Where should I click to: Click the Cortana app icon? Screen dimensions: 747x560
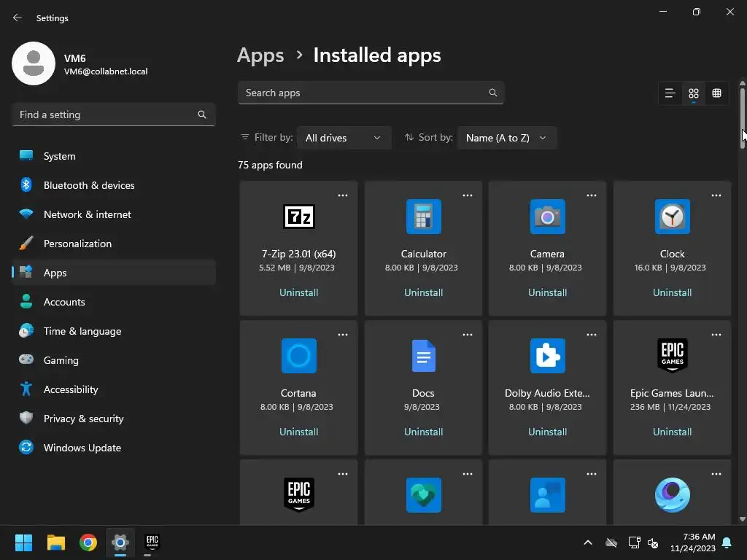tap(298, 356)
